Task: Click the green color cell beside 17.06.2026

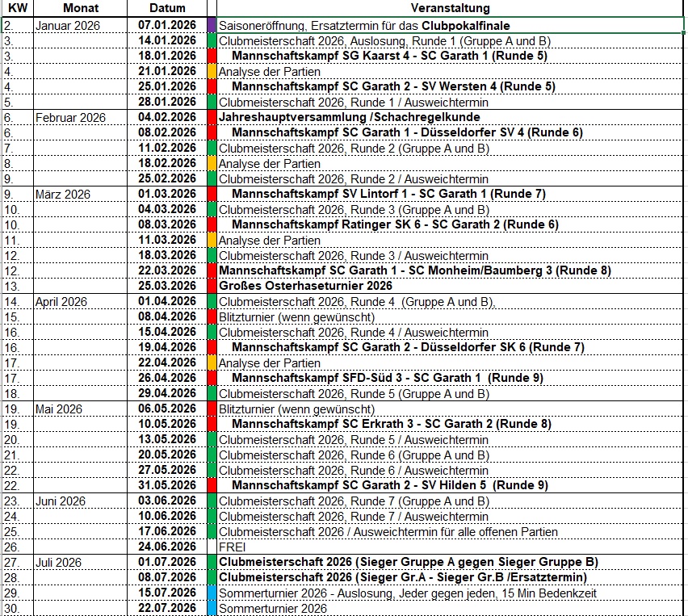Action: [212, 531]
